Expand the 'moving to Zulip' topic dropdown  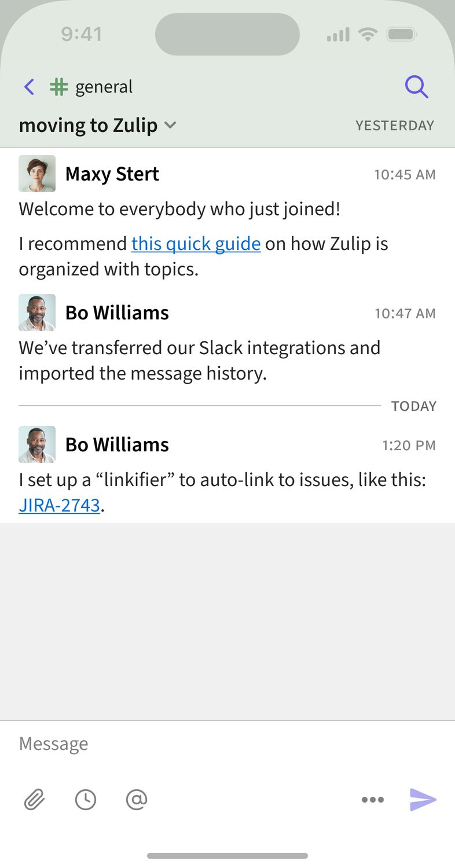pos(170,125)
